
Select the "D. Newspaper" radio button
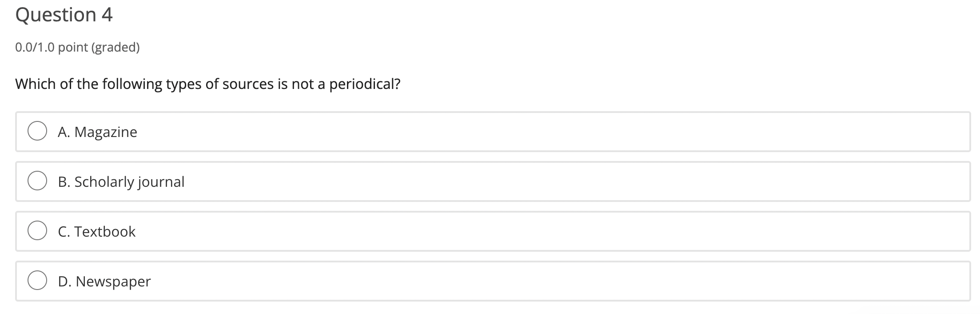pyautogui.click(x=38, y=280)
